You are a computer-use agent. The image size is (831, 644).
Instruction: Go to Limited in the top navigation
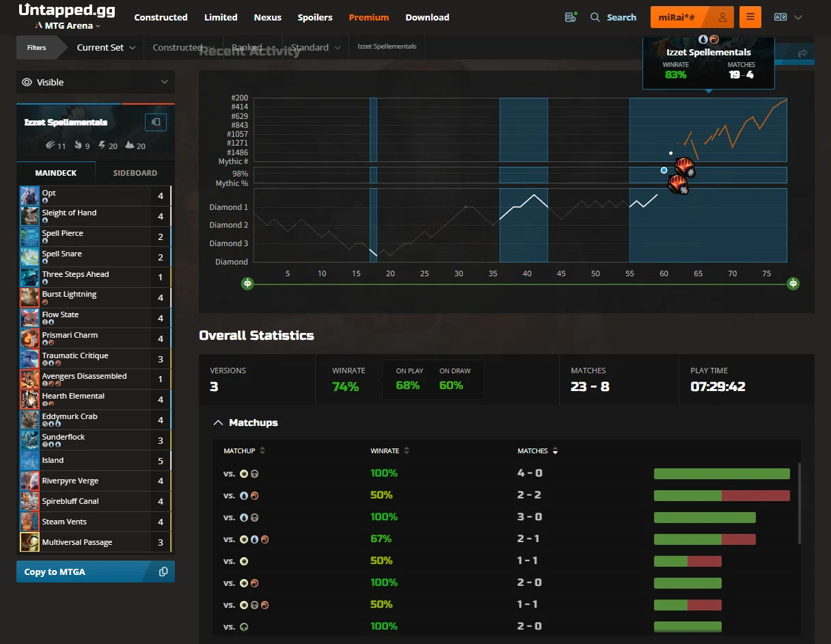point(221,17)
